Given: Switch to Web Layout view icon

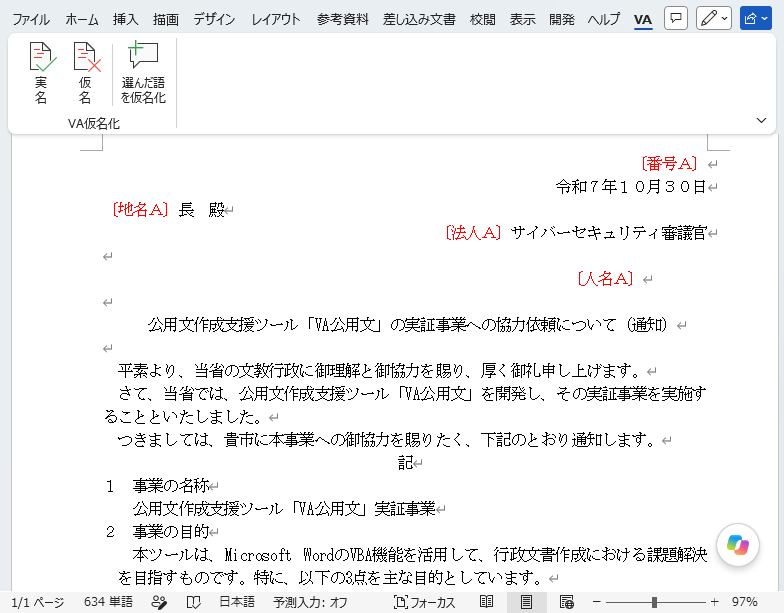Looking at the screenshot, I should (x=566, y=602).
